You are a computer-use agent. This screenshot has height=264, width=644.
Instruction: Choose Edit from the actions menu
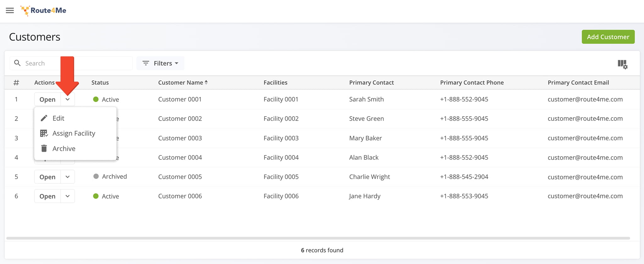75,118
